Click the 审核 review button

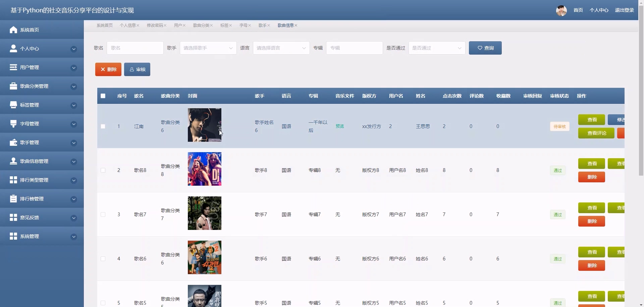click(137, 69)
